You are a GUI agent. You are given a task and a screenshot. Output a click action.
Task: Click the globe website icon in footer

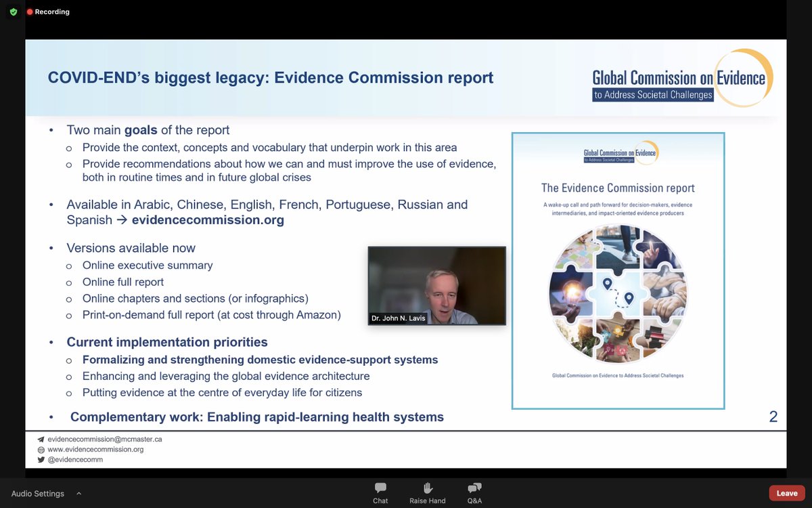coord(41,449)
